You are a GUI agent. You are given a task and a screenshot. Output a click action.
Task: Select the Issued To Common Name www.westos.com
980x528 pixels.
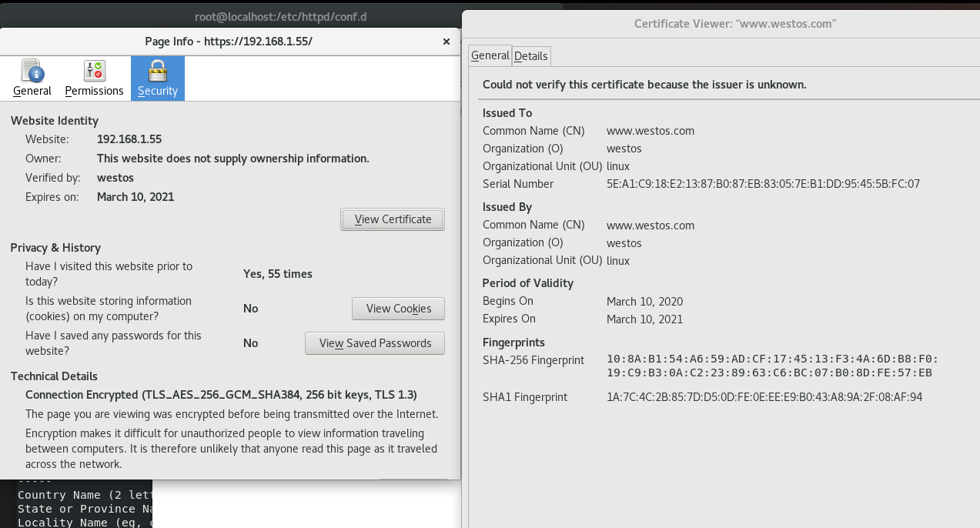click(x=651, y=131)
